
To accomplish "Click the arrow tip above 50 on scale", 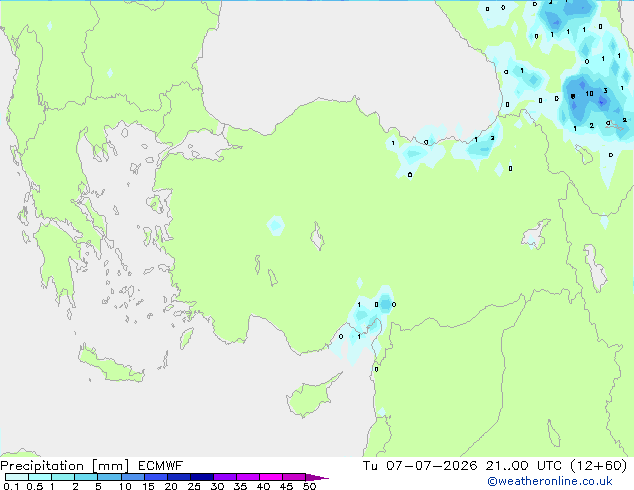I will tap(317, 477).
